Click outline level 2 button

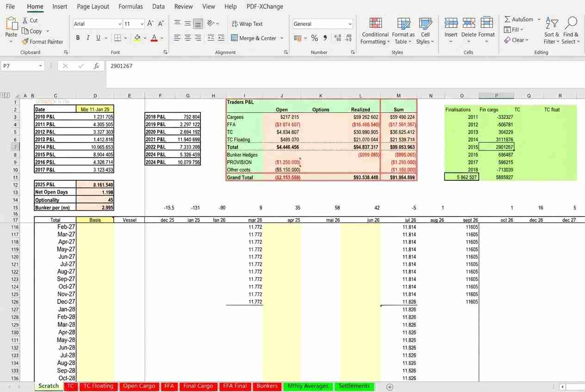[8, 96]
